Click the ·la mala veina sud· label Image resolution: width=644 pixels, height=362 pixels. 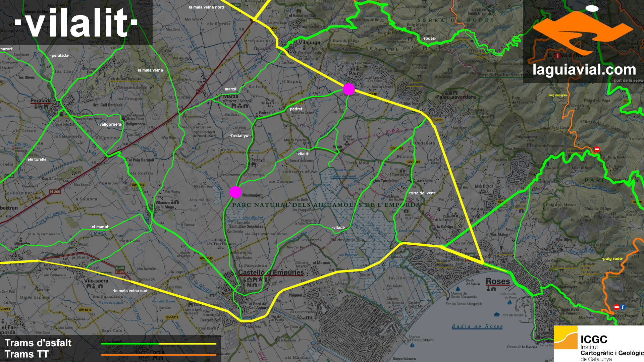tap(130, 291)
